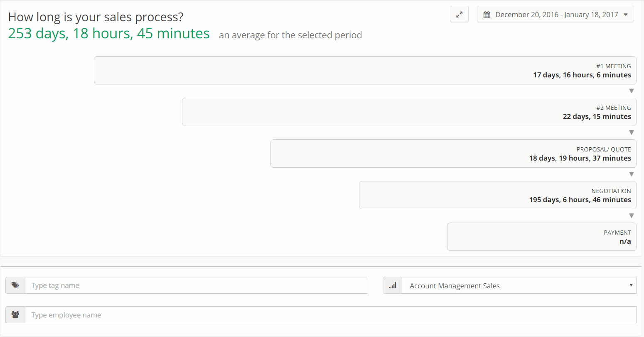
Task: Open the December 20, 2016 date range dropdown
Action: pyautogui.click(x=555, y=14)
